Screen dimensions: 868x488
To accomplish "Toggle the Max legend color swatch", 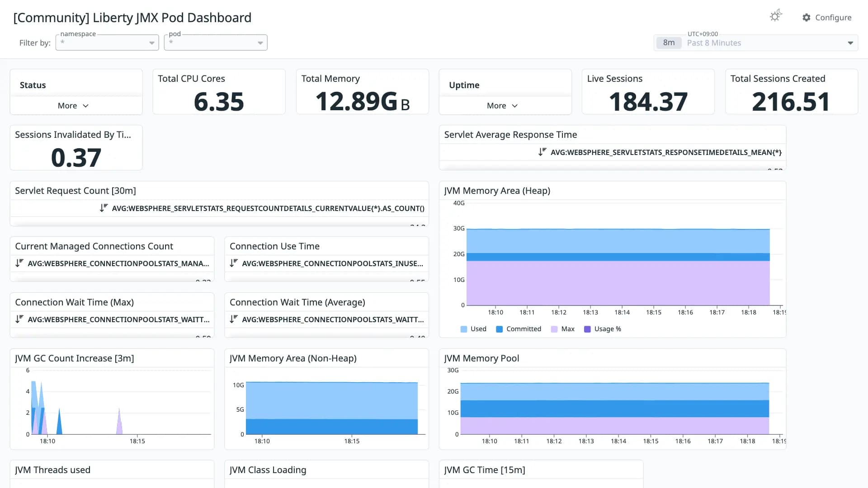I will 554,329.
